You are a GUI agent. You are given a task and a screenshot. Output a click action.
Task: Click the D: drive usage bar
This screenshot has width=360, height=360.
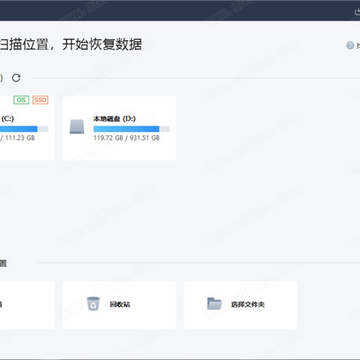tap(131, 129)
